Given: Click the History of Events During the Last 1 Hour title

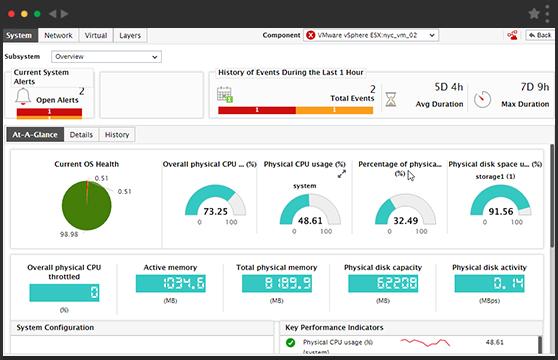Looking at the screenshot, I should [x=290, y=73].
